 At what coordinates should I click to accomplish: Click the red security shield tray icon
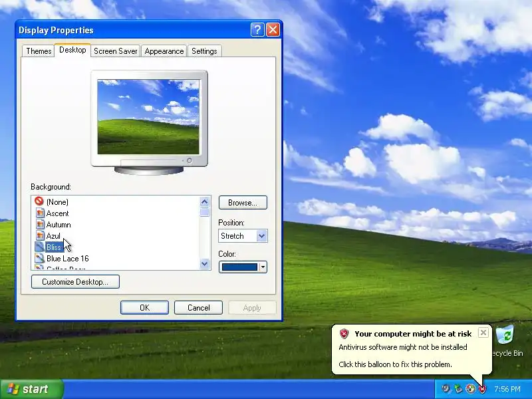pos(482,389)
